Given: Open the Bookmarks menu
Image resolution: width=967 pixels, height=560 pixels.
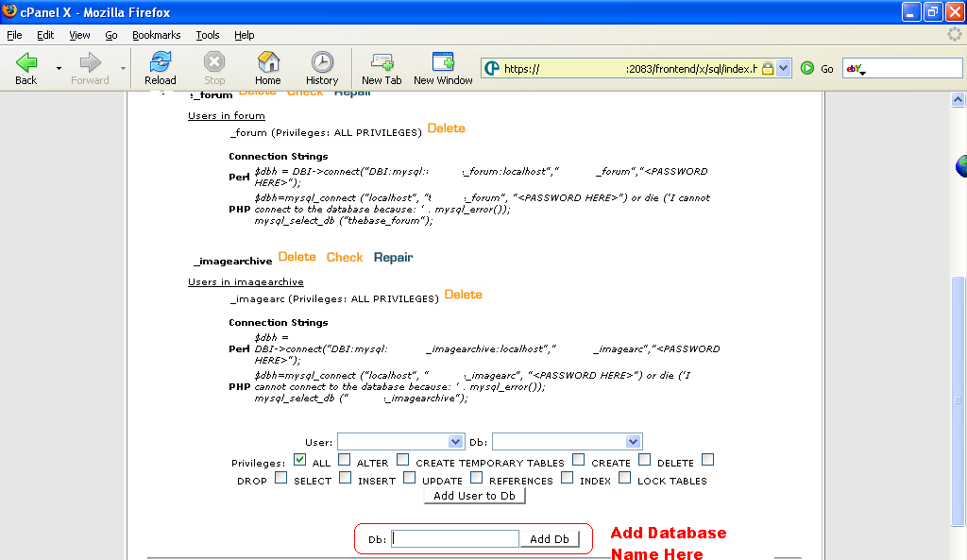Looking at the screenshot, I should click(157, 35).
